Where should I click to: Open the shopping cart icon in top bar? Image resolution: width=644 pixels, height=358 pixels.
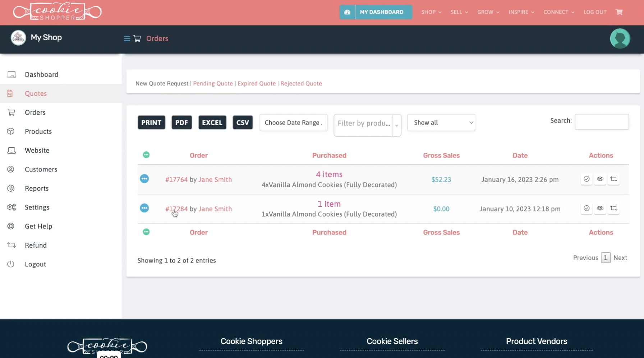(619, 12)
